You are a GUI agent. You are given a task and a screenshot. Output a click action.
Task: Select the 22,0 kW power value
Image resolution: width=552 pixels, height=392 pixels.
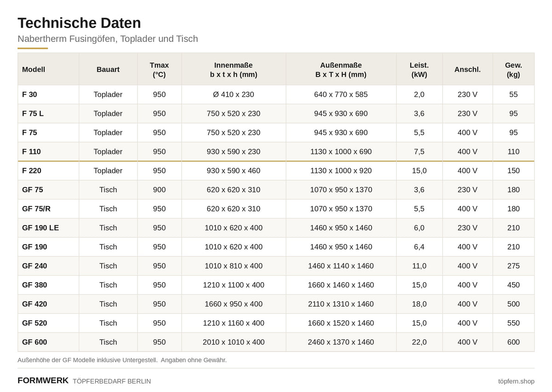[419, 342]
